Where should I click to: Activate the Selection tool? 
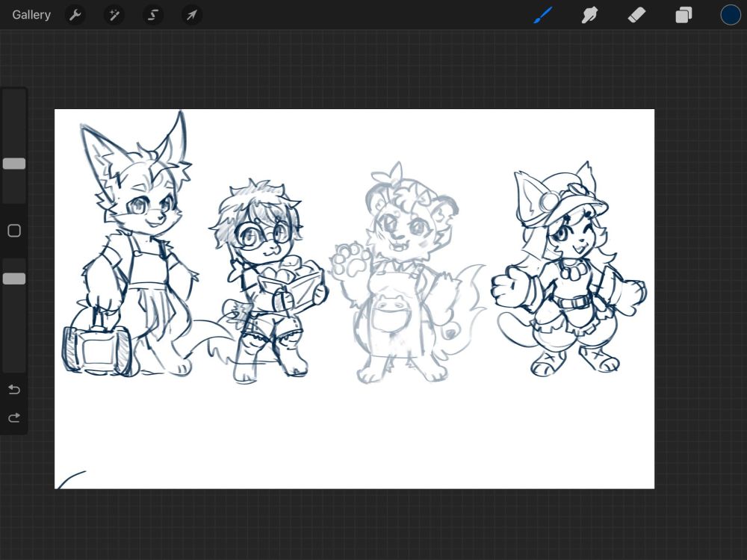click(x=153, y=15)
